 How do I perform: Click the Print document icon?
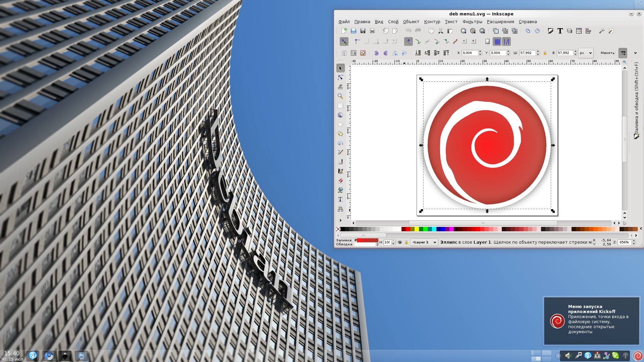click(x=372, y=31)
